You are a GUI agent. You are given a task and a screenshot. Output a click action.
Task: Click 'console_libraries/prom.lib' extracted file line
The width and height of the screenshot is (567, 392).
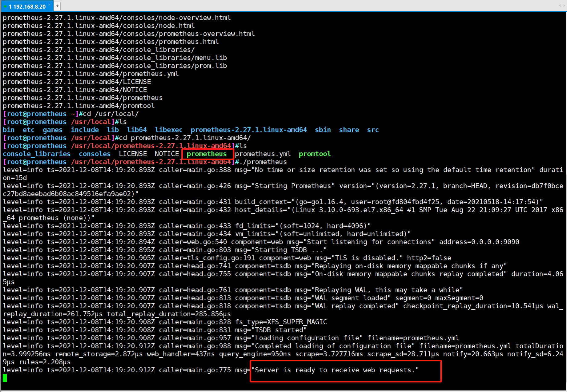pos(115,66)
